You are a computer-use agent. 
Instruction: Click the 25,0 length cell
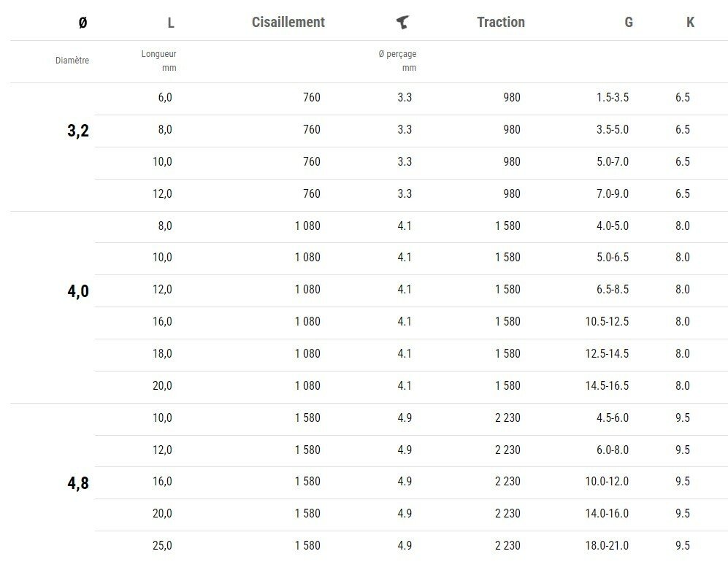pos(163,545)
